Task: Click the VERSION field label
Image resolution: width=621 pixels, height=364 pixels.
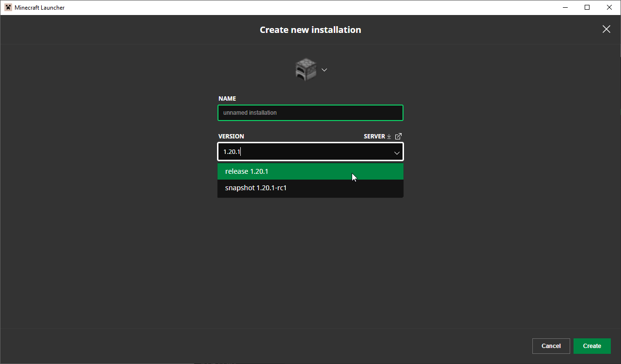Action: [231, 136]
